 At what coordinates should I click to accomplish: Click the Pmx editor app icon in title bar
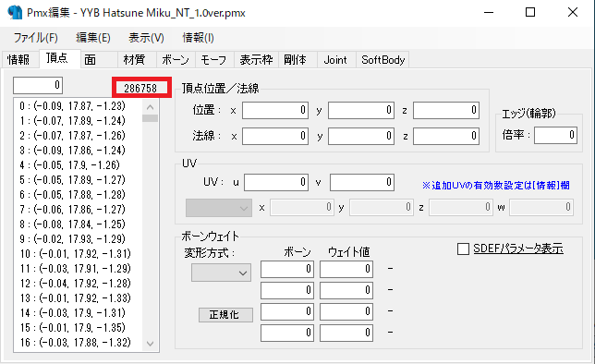coord(15,13)
